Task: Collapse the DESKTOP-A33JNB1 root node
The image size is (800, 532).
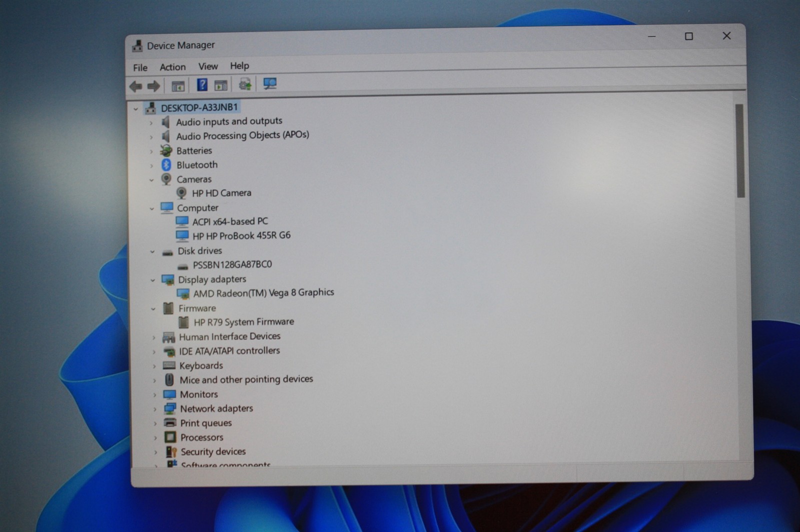Action: [136, 108]
